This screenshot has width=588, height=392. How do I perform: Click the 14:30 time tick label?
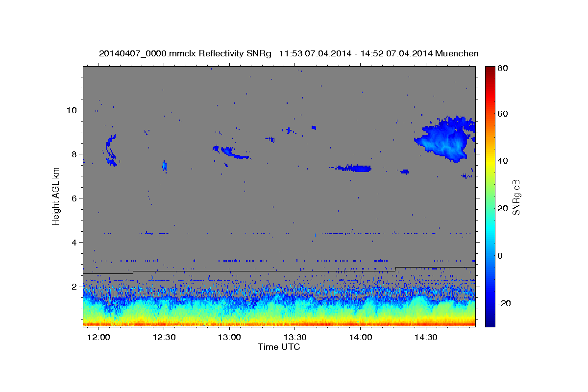pos(426,337)
